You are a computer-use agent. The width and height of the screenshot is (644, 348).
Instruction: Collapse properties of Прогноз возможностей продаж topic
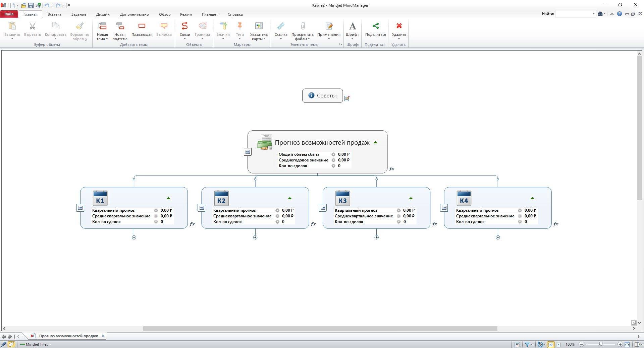[375, 142]
